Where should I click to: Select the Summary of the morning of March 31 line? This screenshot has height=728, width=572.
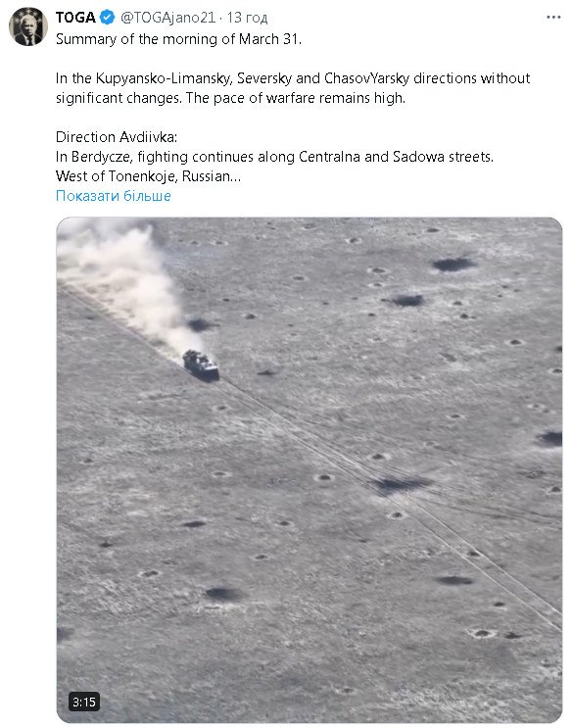coord(178,39)
